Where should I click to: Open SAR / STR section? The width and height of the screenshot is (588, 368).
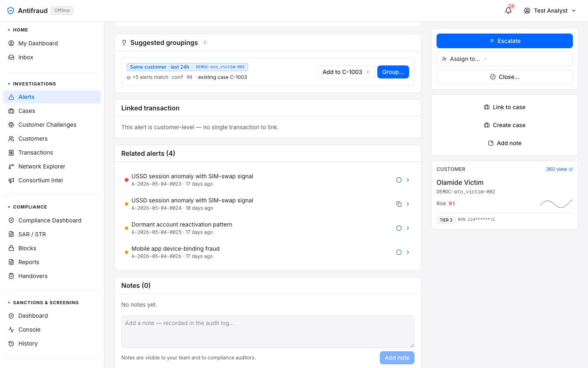pyautogui.click(x=52, y=234)
